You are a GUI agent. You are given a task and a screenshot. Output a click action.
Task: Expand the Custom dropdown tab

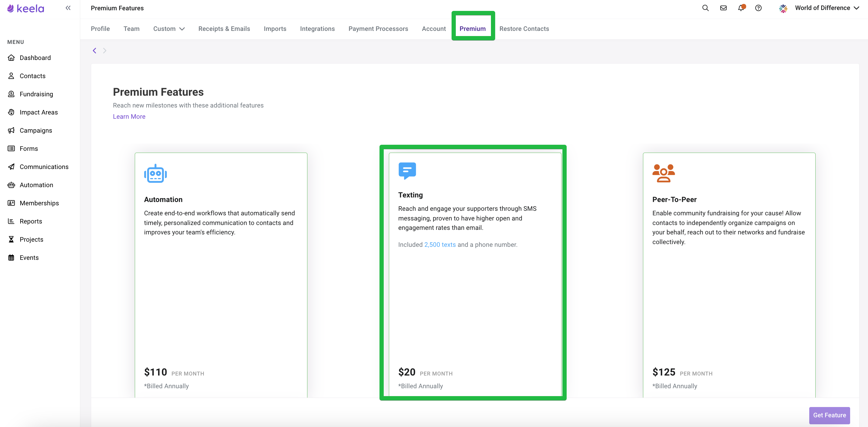[169, 29]
